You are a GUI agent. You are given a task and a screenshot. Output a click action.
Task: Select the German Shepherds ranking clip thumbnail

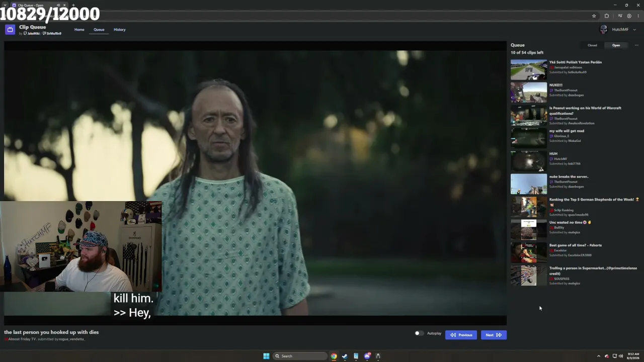coord(529,207)
